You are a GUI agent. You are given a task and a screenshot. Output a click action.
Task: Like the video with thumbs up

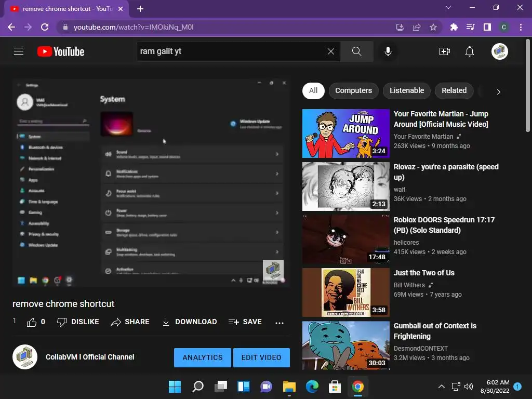pyautogui.click(x=32, y=322)
